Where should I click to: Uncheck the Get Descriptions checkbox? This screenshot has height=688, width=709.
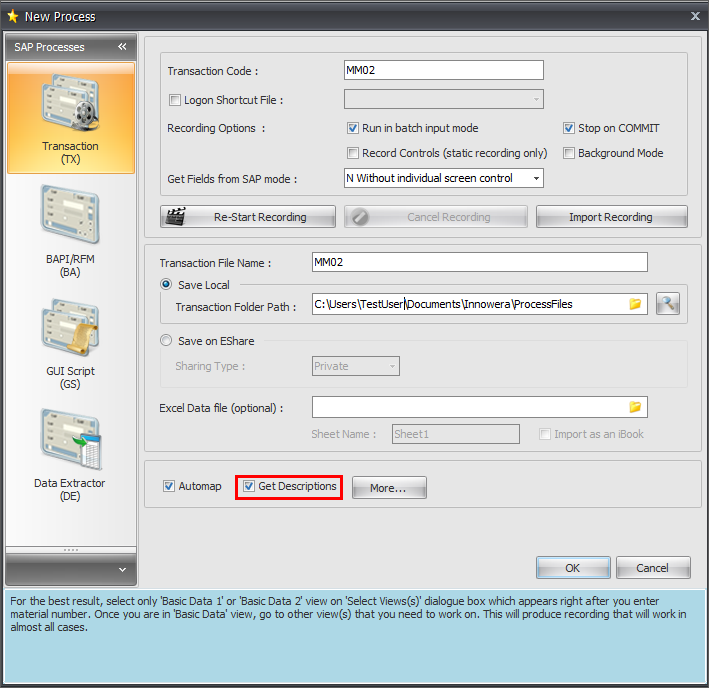click(x=250, y=487)
